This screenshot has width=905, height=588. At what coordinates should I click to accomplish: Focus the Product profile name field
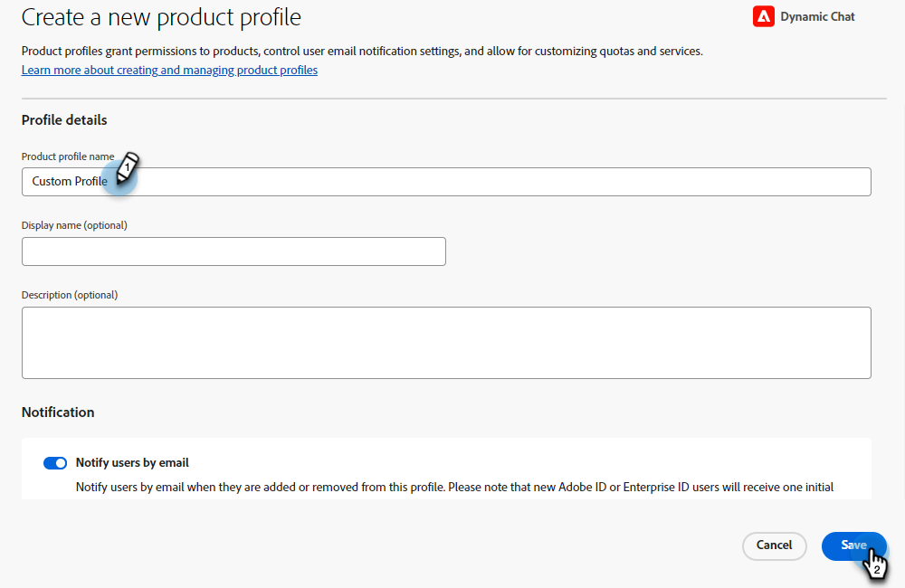tap(489, 182)
